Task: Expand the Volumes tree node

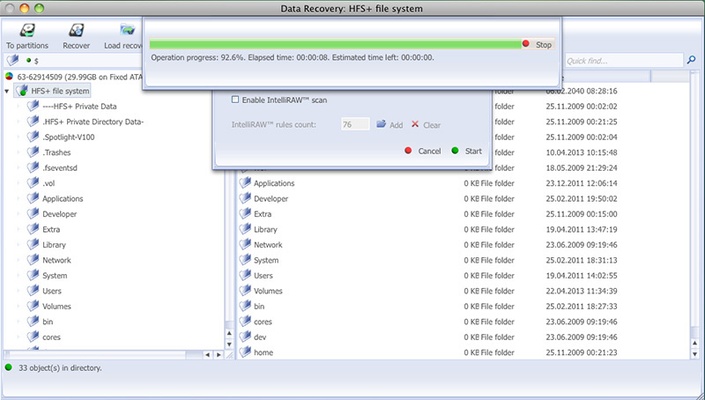Action: click(x=18, y=306)
